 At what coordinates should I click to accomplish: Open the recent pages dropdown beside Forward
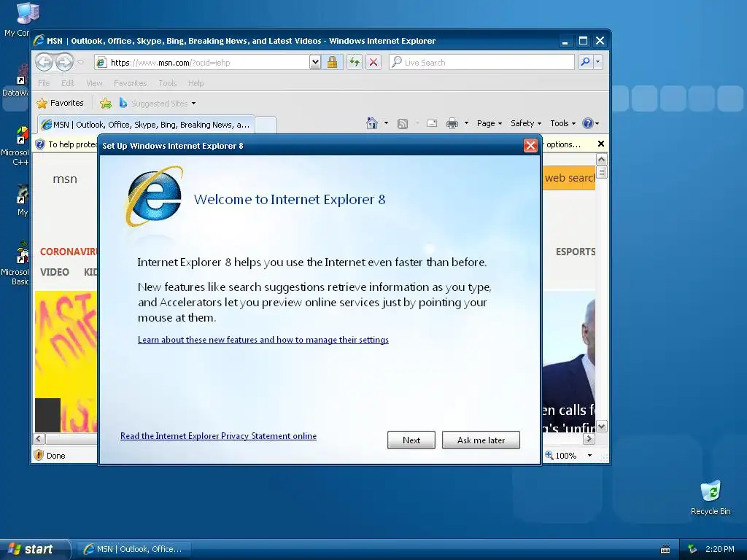tap(80, 62)
